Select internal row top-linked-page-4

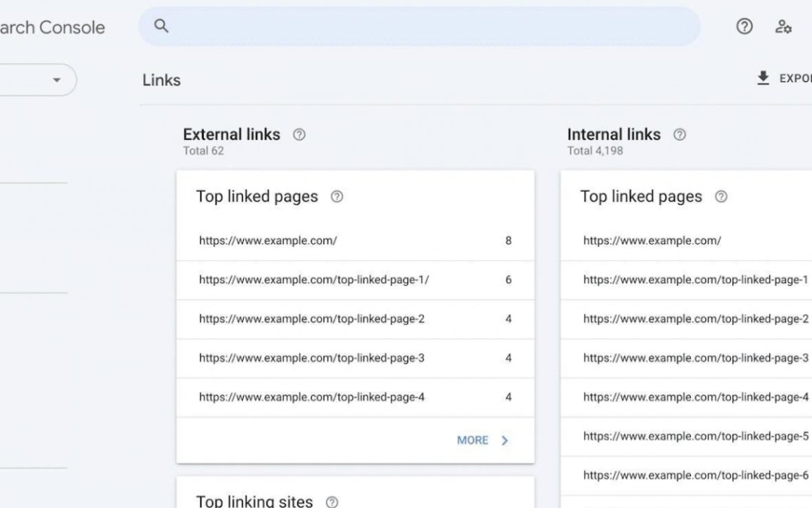(686, 397)
